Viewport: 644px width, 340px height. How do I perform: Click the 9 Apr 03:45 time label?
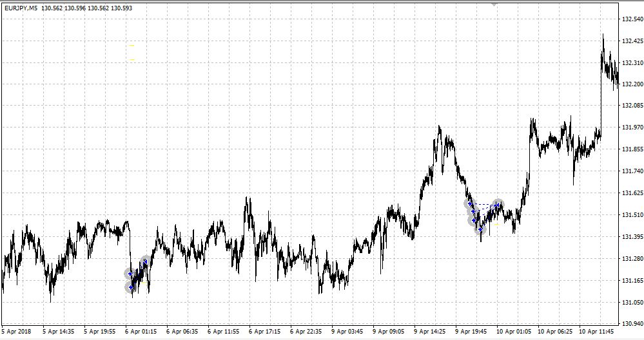[347, 332]
